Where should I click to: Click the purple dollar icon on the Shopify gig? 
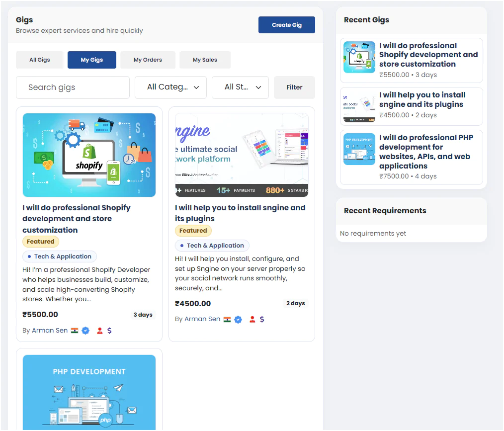tap(109, 331)
